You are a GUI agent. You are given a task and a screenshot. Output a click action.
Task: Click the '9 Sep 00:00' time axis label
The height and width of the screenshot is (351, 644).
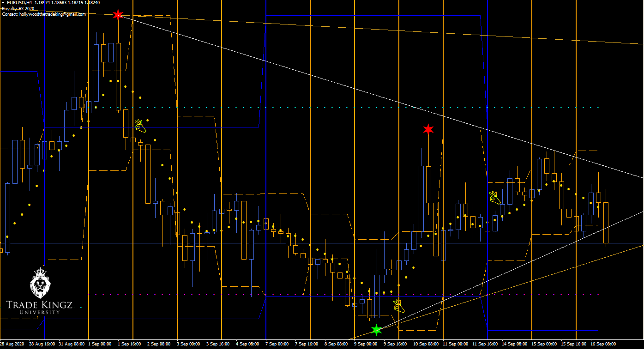click(x=366, y=344)
